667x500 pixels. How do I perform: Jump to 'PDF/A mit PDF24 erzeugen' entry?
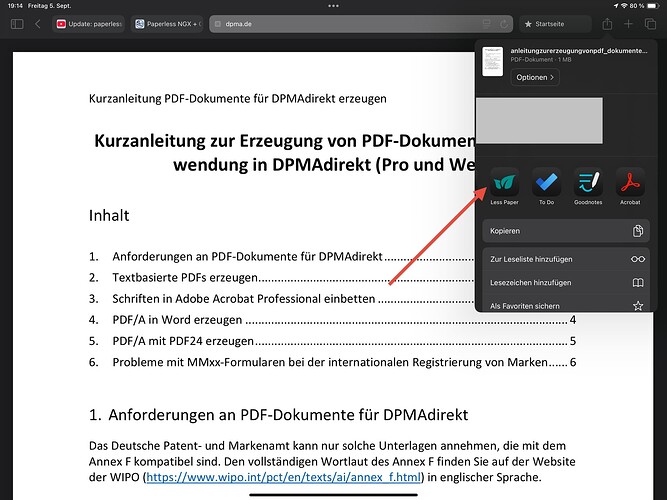pos(332,341)
